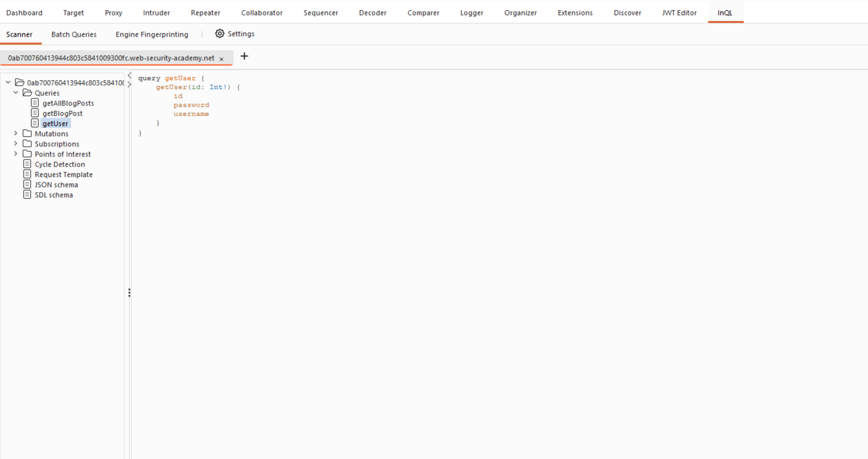Screen dimensions: 868x459
Task: Expand the Mutations folder chevron
Action: 16,133
